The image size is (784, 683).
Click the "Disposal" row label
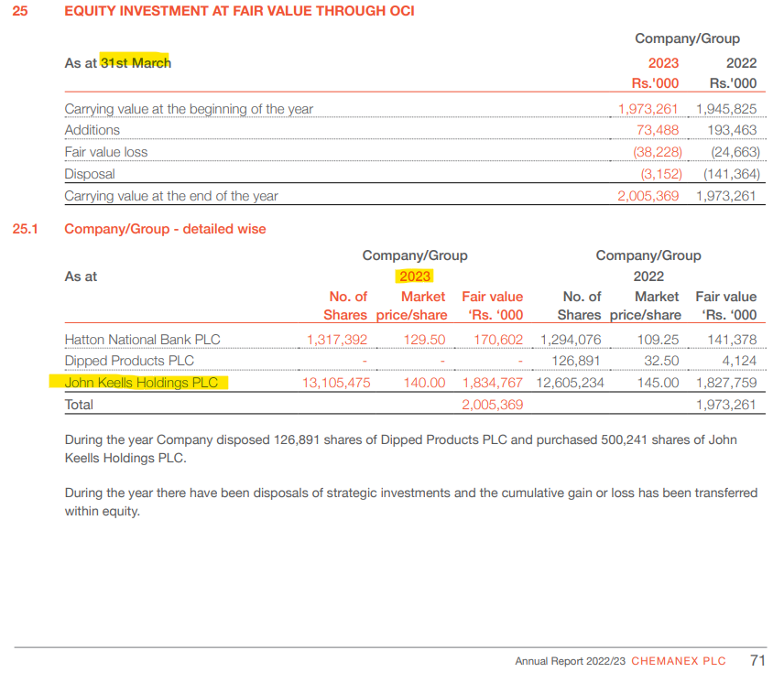(90, 174)
